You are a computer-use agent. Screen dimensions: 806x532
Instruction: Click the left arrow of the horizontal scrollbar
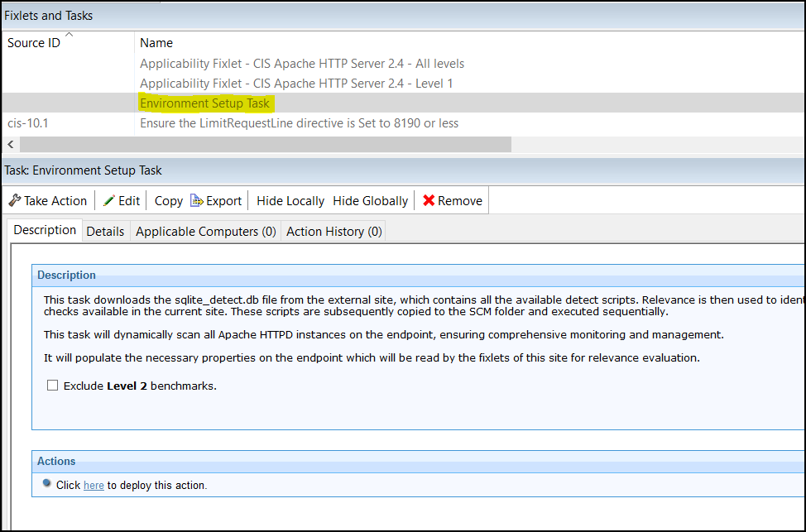coord(9,144)
